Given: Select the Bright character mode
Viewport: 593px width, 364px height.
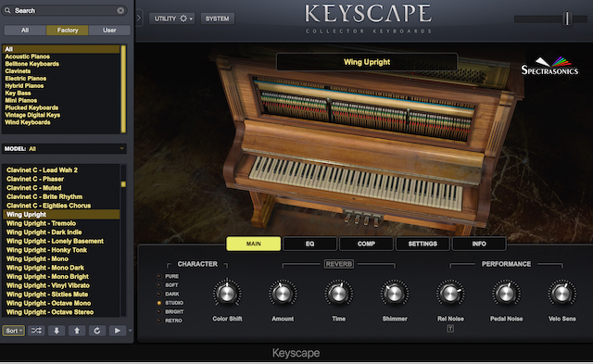Looking at the screenshot, I should point(170,311).
